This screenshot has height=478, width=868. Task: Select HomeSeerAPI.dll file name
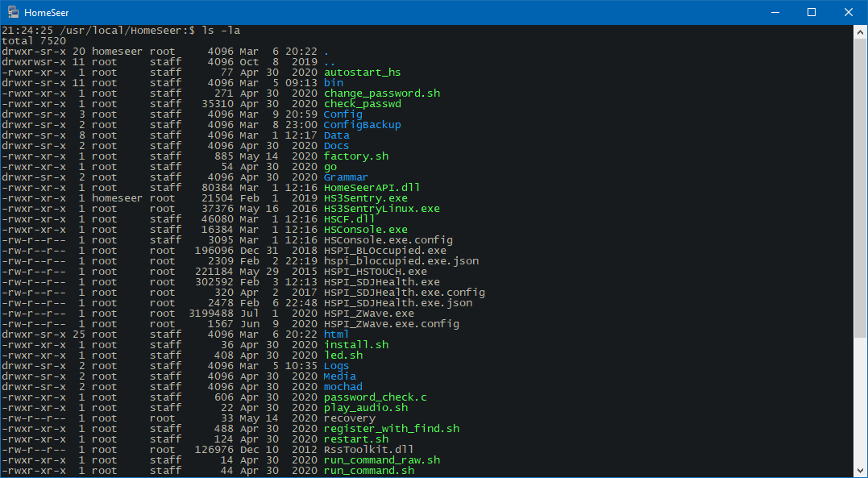tap(372, 188)
